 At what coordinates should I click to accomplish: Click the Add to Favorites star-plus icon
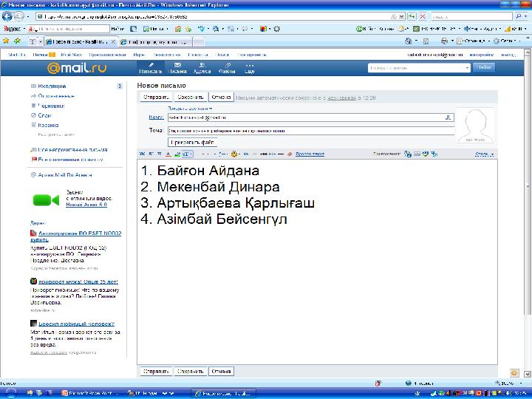(x=17, y=41)
